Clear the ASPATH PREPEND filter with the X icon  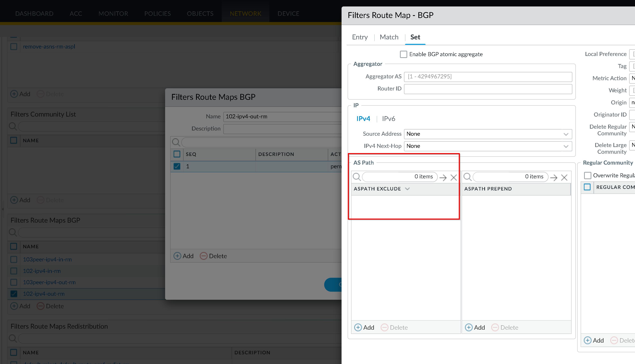point(564,178)
